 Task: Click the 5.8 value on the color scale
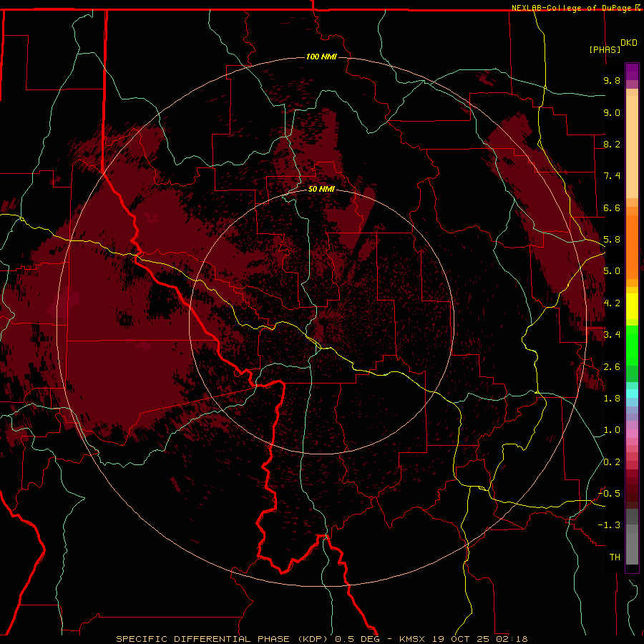[x=612, y=240]
